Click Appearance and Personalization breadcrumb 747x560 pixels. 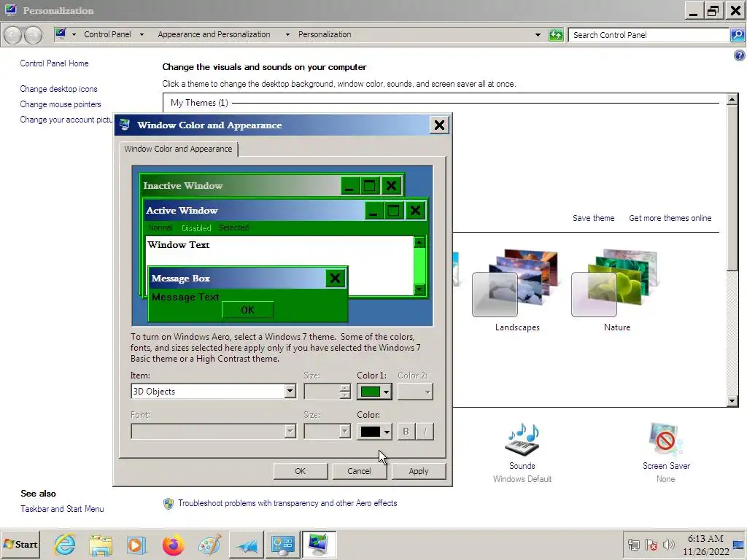tap(214, 34)
